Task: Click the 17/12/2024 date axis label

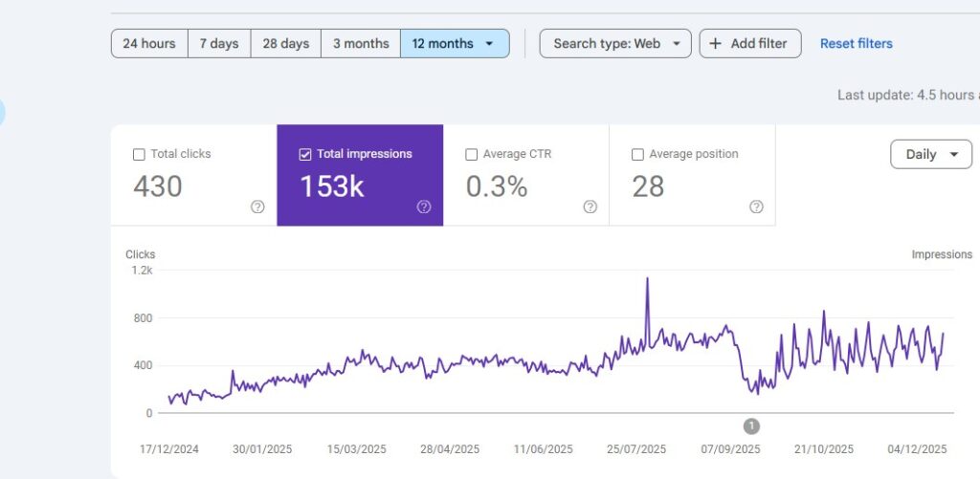Action: tap(168, 449)
